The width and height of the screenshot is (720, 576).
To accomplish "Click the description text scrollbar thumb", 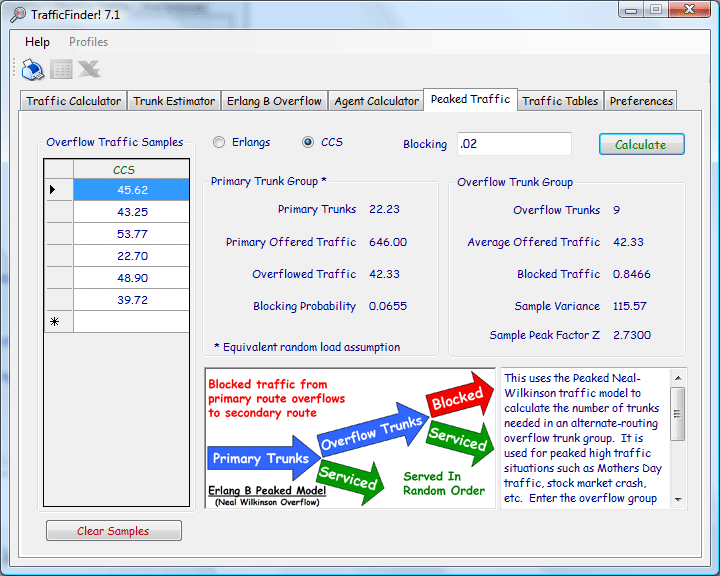I will coord(678,414).
